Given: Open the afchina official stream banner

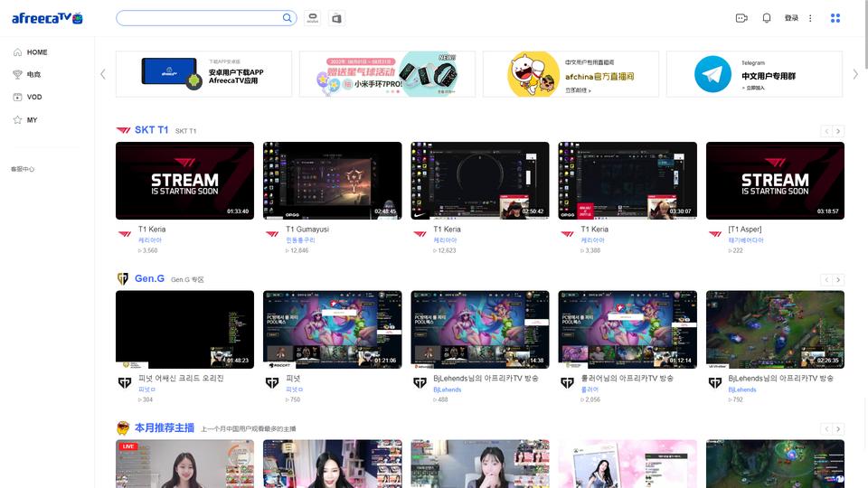Looking at the screenshot, I should pos(571,74).
